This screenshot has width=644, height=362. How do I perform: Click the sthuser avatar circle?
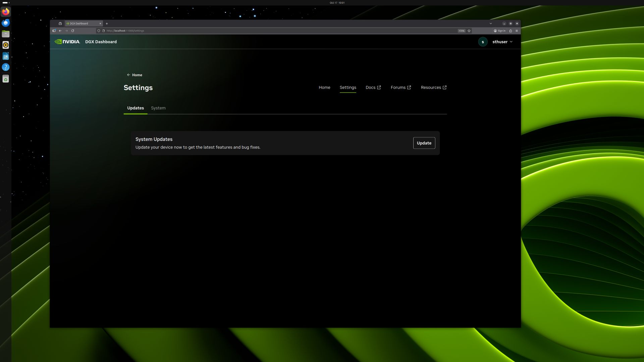pos(483,42)
